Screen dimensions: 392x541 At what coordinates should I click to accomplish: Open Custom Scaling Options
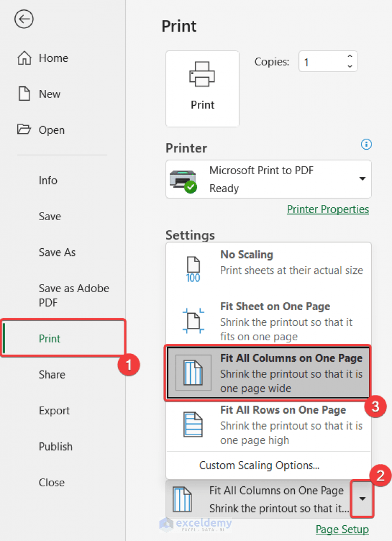pos(259,465)
